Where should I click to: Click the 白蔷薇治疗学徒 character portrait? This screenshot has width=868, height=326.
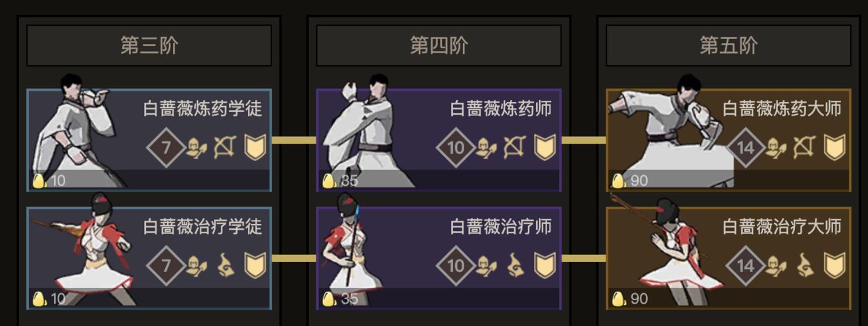85,249
